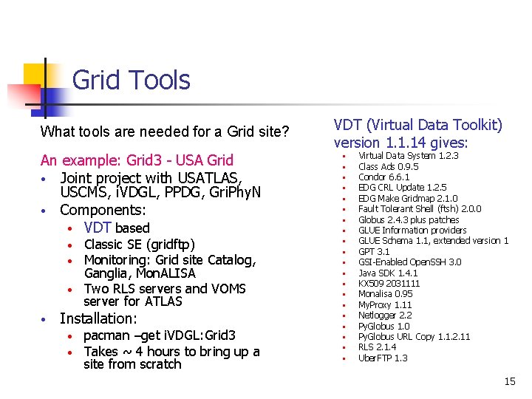Viewport: 532px width, 399px height.
Task: Select 'Two RLS servers and VOMS' line
Action: [x=165, y=289]
